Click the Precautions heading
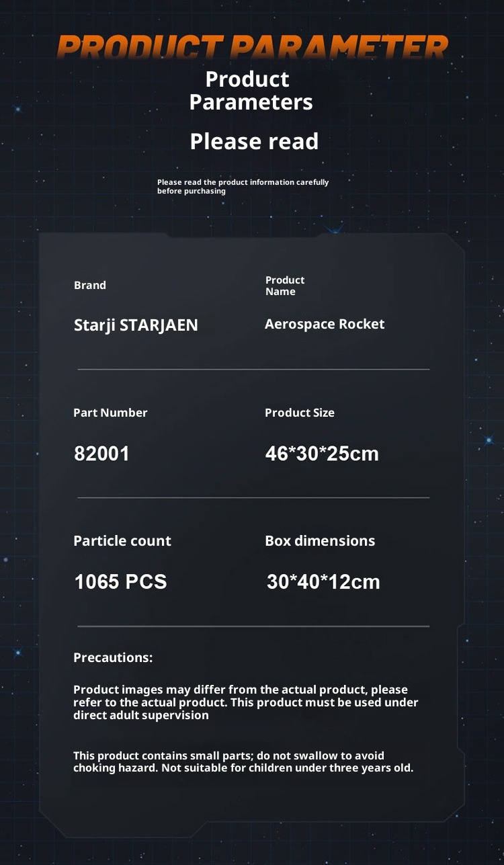 (x=113, y=657)
